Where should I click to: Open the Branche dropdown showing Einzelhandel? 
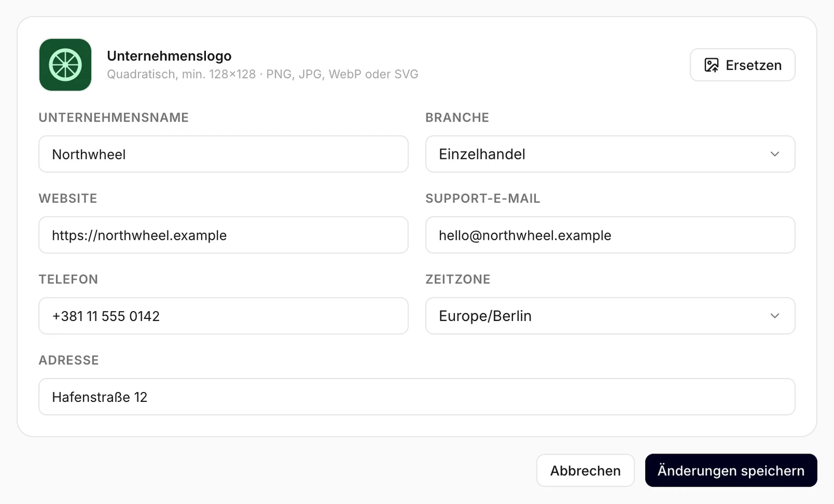pos(610,154)
